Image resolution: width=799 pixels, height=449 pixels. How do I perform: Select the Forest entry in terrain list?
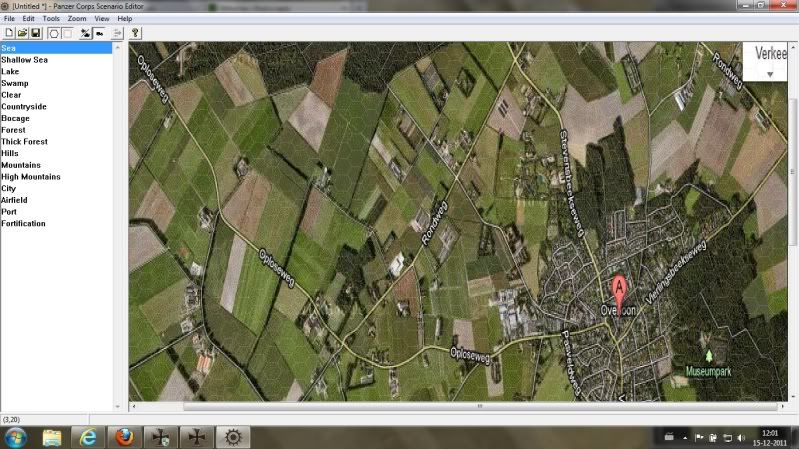[x=13, y=130]
